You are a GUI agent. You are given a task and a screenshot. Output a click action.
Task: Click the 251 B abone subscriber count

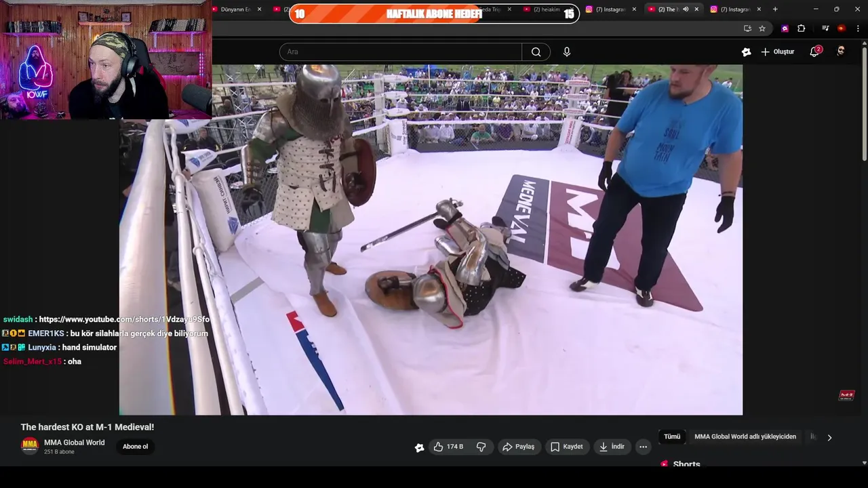(59, 452)
